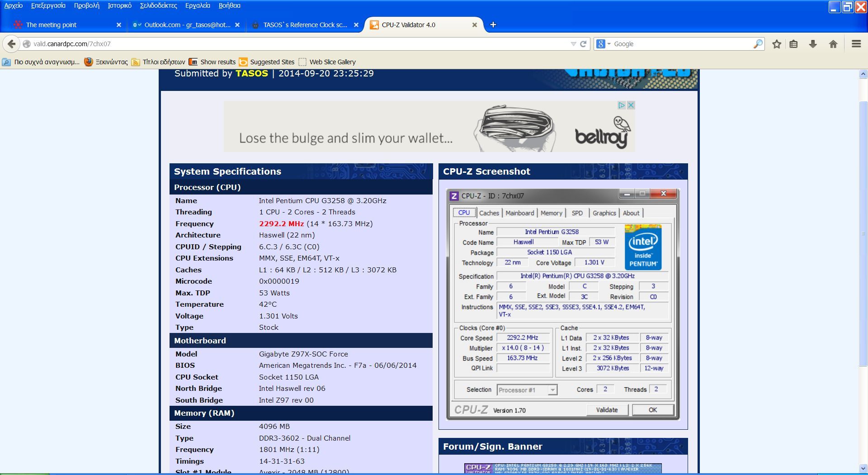This screenshot has width=868, height=475.
Task: Click the DDR3-3602 - Dual Channel text
Action: pos(305,438)
